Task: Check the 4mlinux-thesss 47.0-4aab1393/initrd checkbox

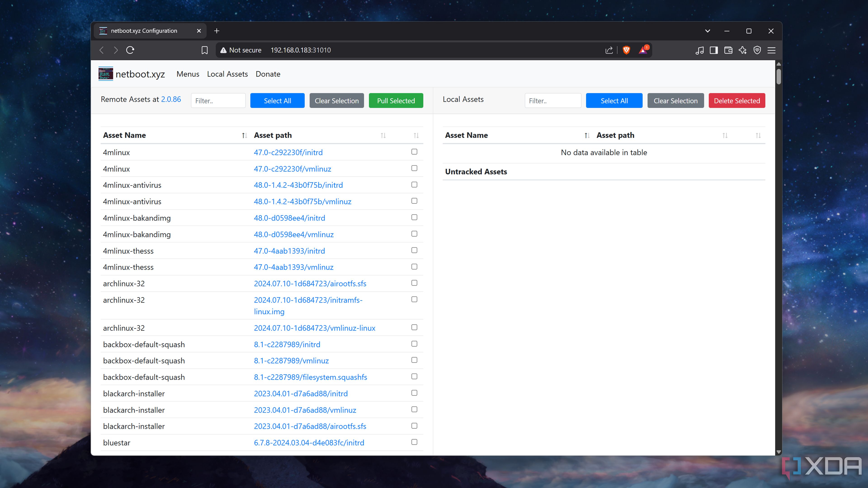Action: (x=414, y=250)
